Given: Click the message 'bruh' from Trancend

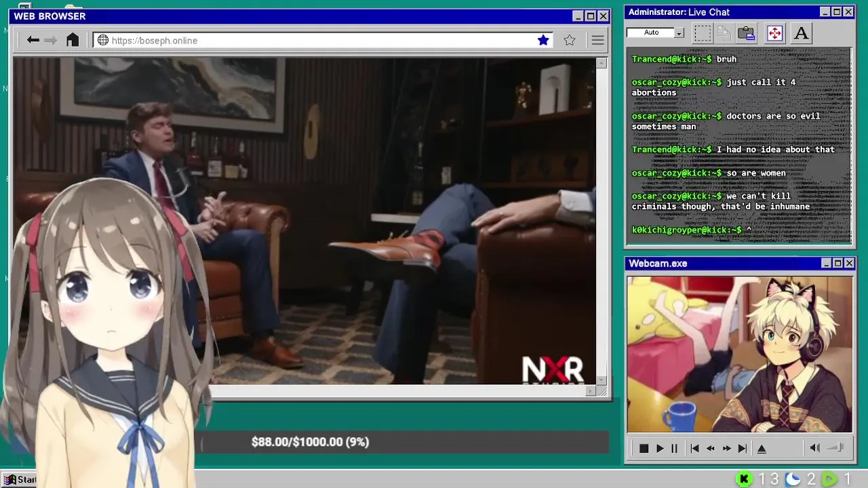Looking at the screenshot, I should [x=726, y=59].
